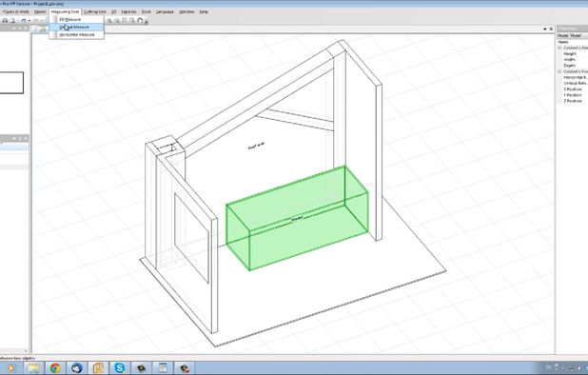588x375 pixels.
Task: Open the Undo history dropdown arrow
Action: (29, 21)
